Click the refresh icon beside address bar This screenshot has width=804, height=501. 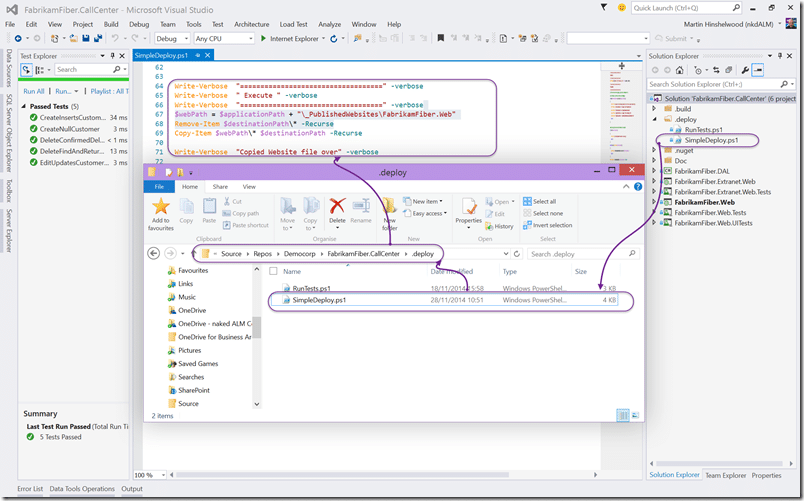(517, 254)
